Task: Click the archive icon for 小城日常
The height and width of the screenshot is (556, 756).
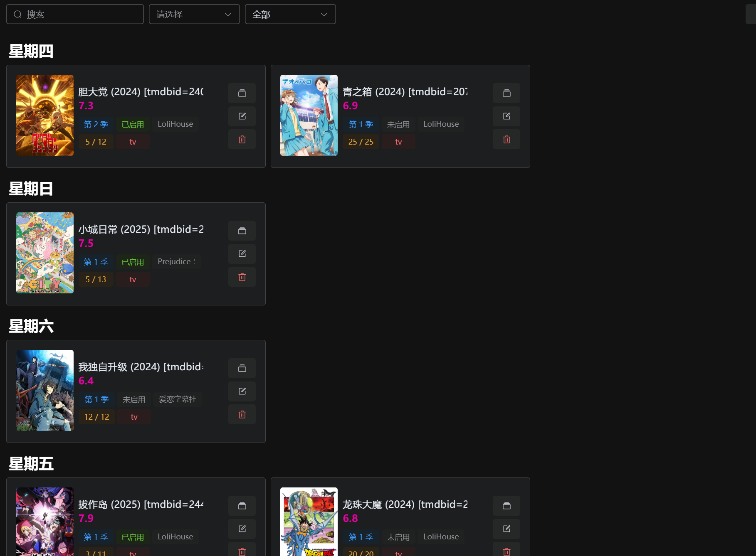Action: tap(242, 231)
